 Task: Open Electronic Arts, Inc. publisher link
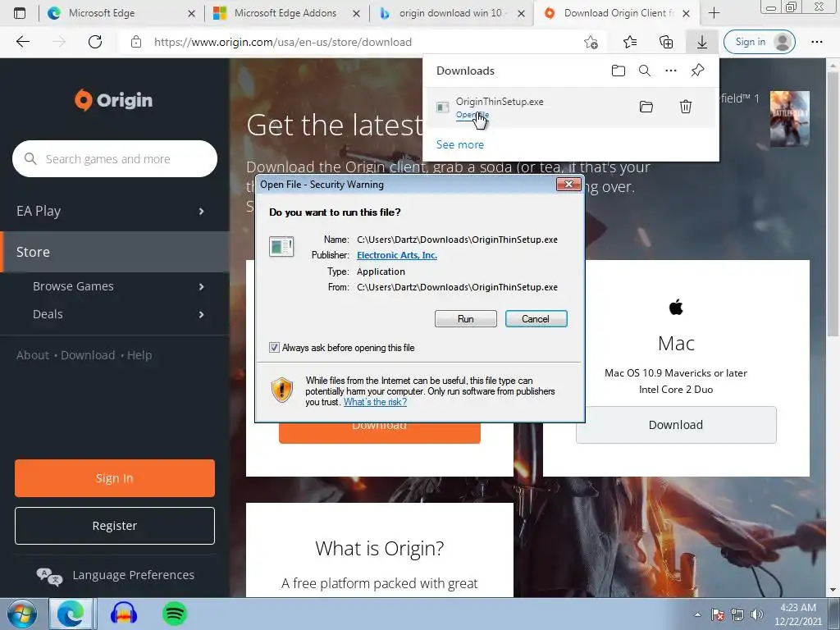[397, 255]
